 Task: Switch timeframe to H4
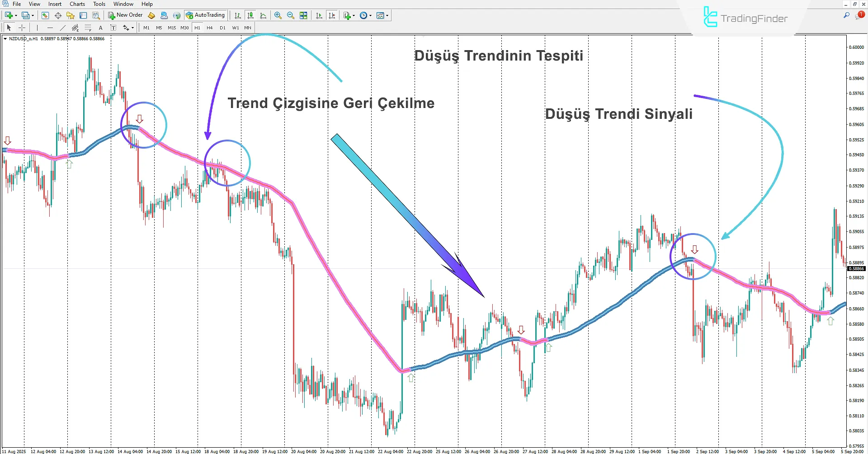tap(209, 28)
